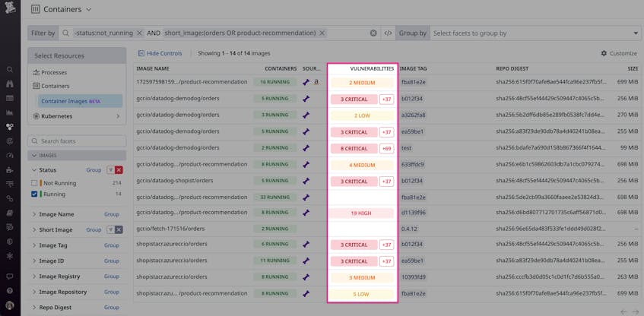Open the Watchdog binoculars sidebar icon
The width and height of the screenshot is (644, 316).
pyautogui.click(x=10, y=84)
